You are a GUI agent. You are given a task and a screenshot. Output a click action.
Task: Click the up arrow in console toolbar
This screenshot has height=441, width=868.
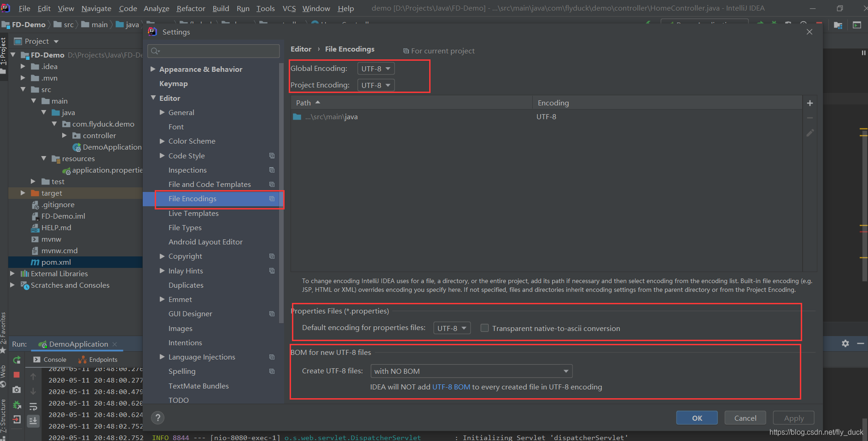[33, 377]
